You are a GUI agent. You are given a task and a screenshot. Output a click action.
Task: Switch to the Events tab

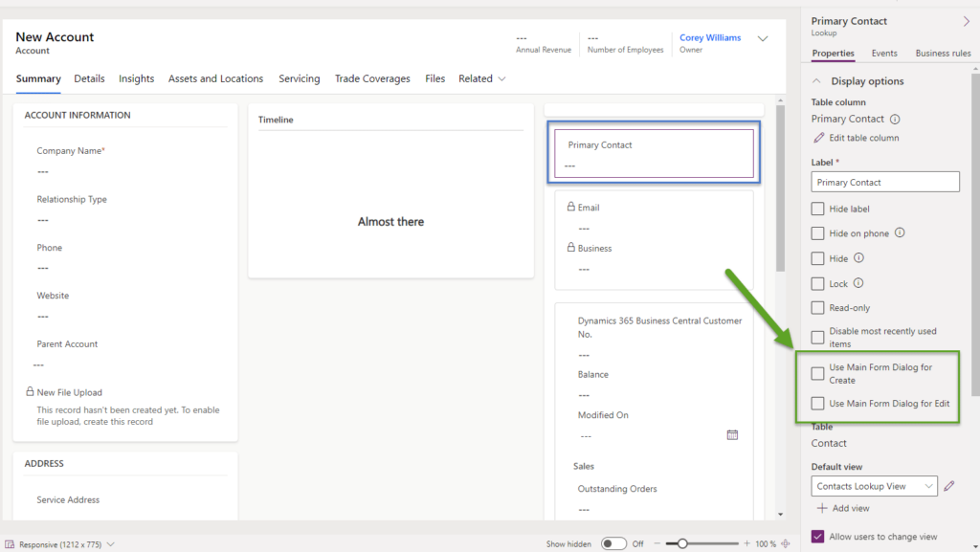point(884,53)
